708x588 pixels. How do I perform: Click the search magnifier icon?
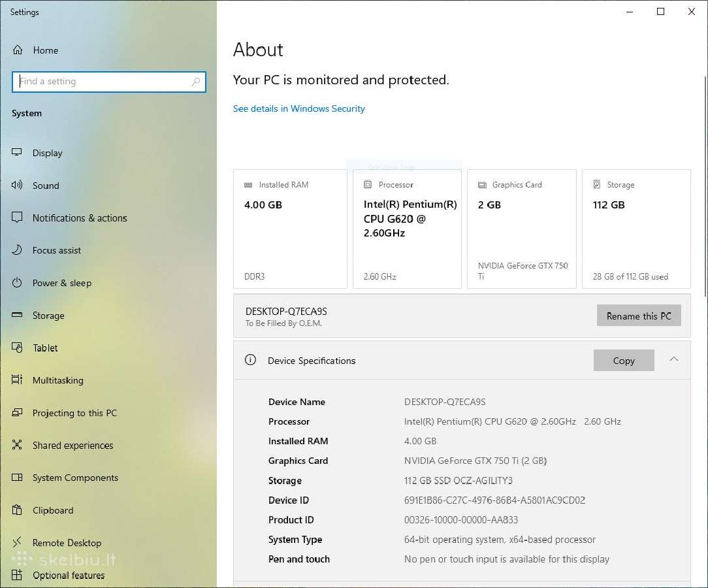[x=196, y=82]
